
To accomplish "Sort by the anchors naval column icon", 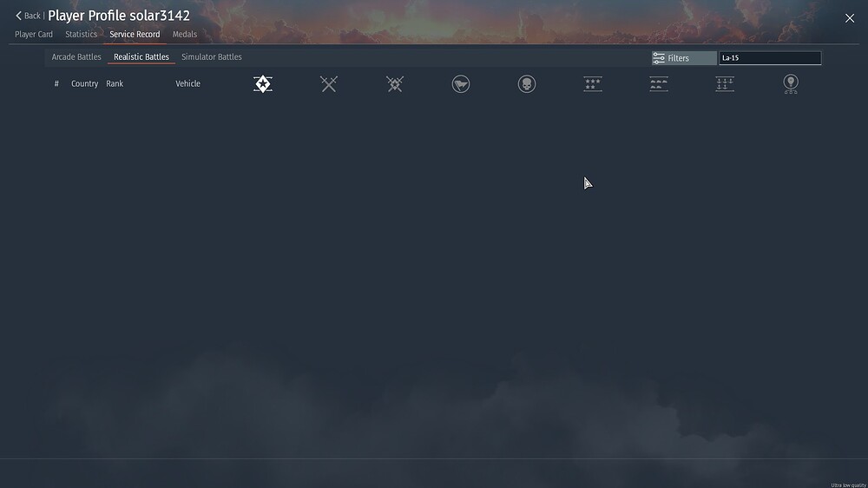I will (x=725, y=84).
